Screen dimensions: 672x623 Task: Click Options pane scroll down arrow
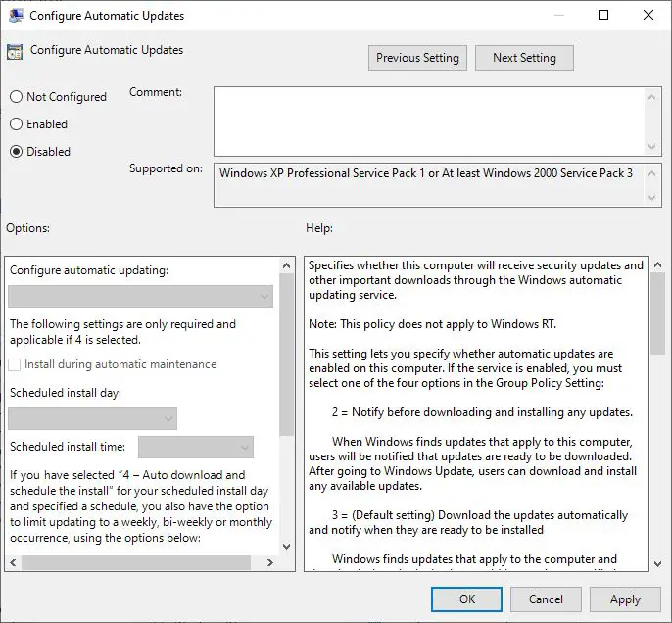tap(287, 547)
